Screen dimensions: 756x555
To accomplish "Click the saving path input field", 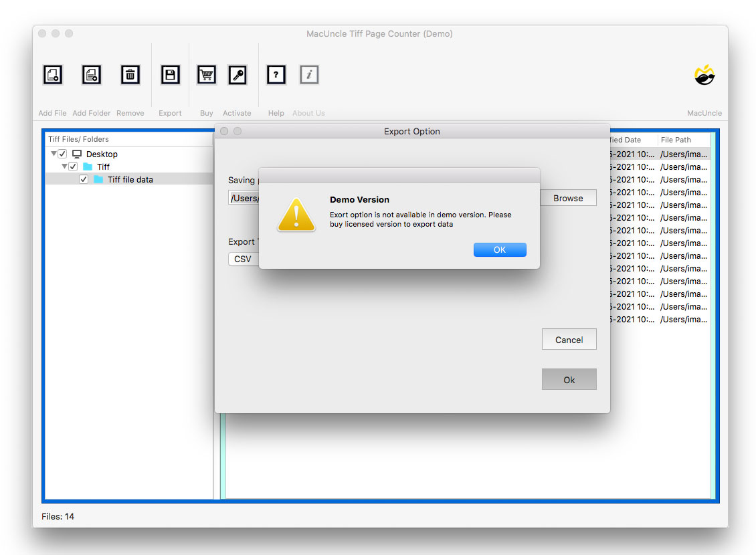I will tap(244, 198).
